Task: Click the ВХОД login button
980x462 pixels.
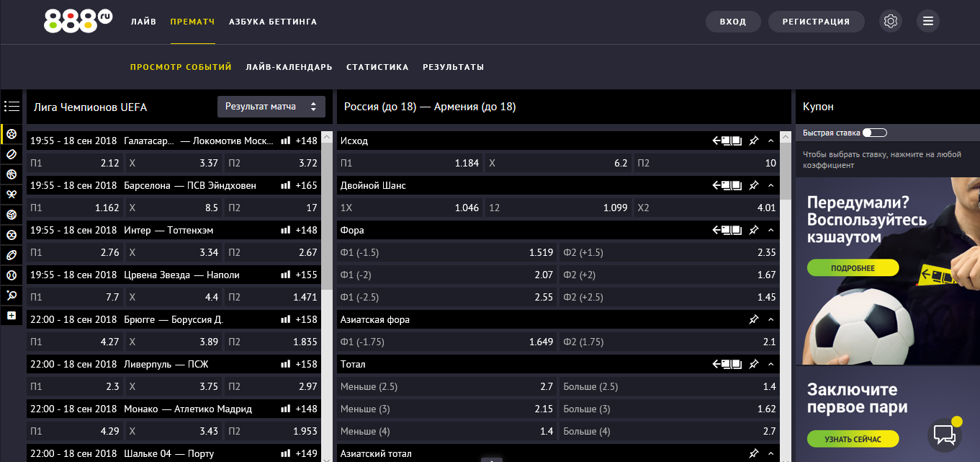Action: pos(733,22)
